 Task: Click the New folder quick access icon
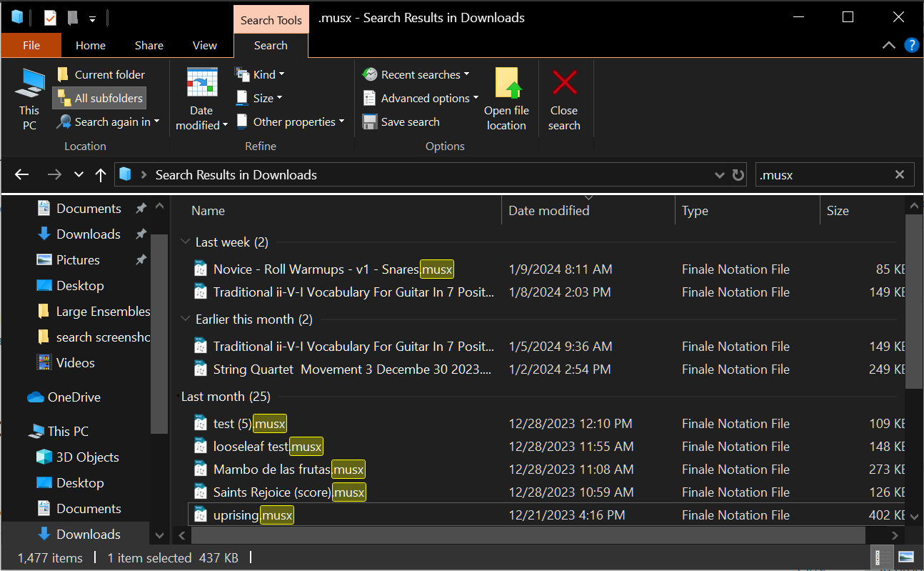click(72, 18)
